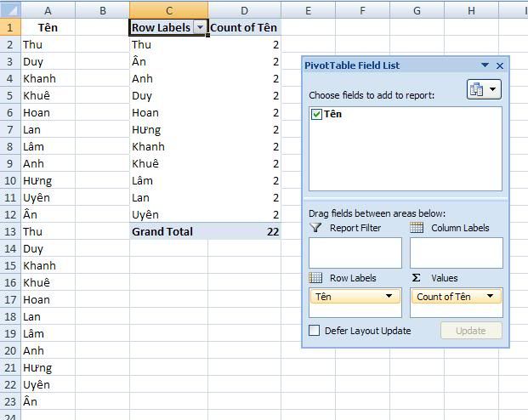Expand the Count of Tên dropdown in Values
This screenshot has width=528, height=420.
click(491, 297)
